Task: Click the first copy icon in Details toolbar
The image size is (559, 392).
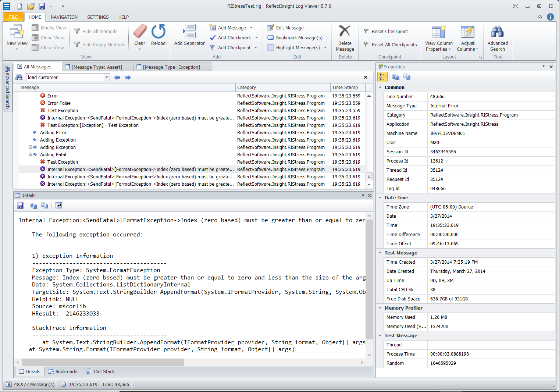Action: [33, 206]
